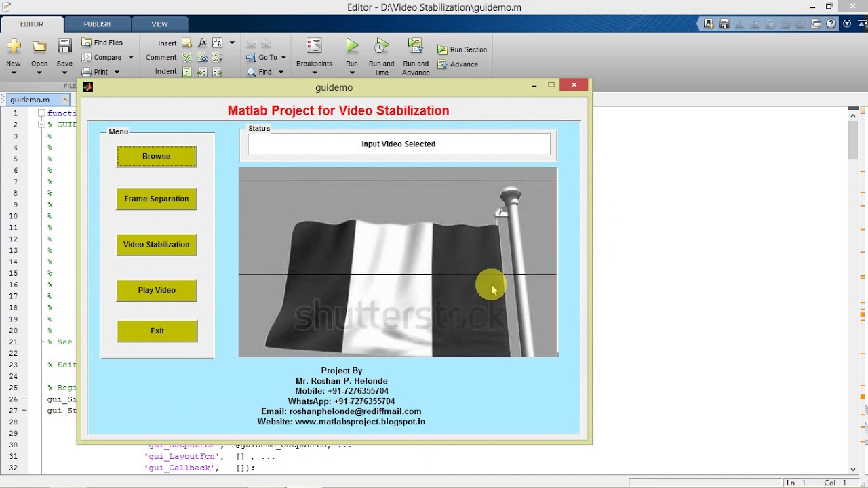Click the Run and Time icon
The width and height of the screenshot is (868, 488).
(x=381, y=45)
